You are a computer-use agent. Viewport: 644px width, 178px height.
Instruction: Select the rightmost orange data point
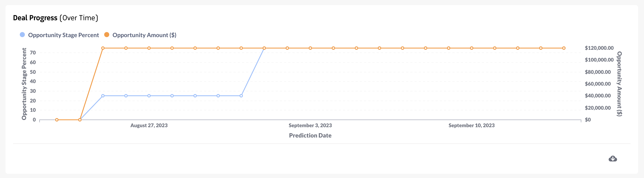[564, 48]
